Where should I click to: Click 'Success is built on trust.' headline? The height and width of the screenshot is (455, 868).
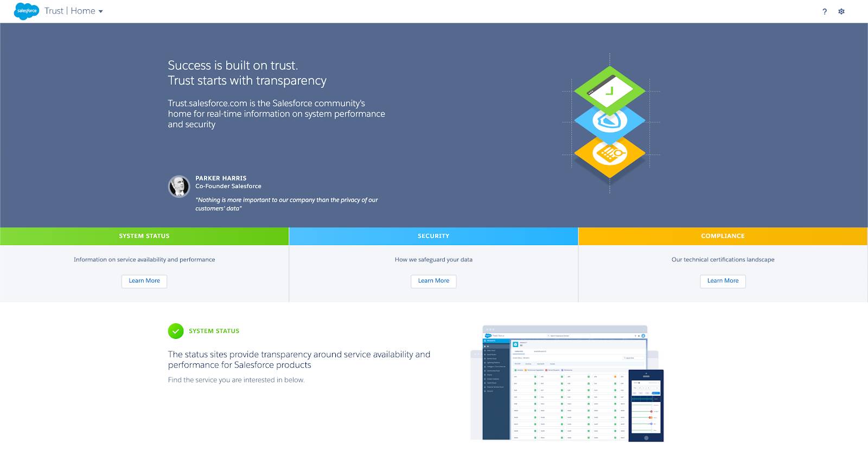coord(233,66)
